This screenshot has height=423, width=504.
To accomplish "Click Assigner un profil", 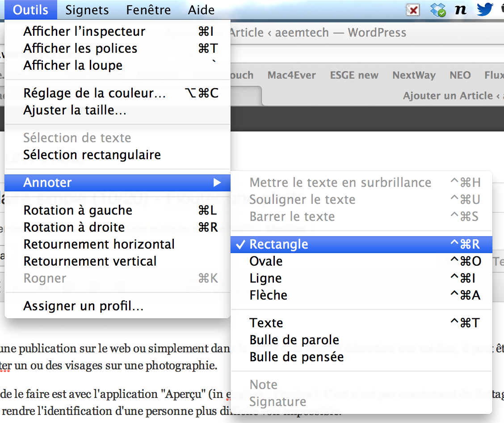I will point(84,306).
